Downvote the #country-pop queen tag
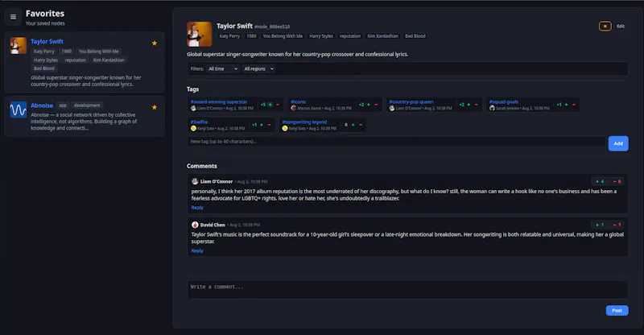Viewport: 644px width, 335px height. pyautogui.click(x=477, y=105)
